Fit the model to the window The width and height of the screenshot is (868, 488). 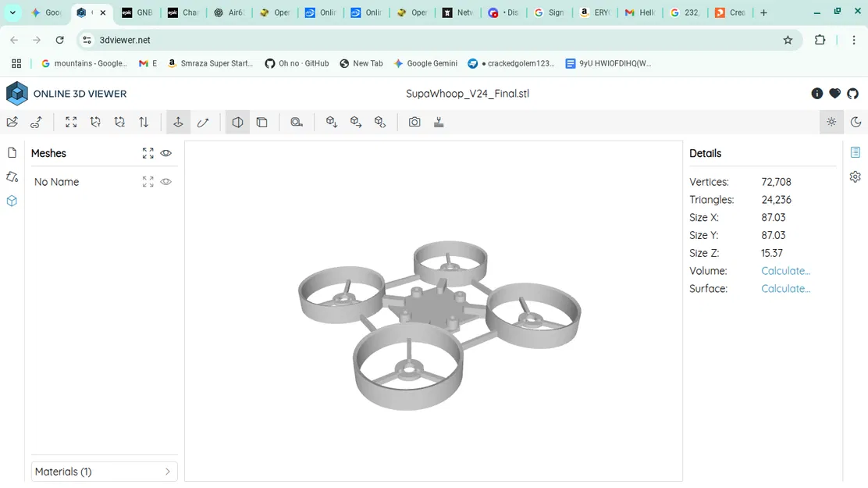(x=71, y=122)
